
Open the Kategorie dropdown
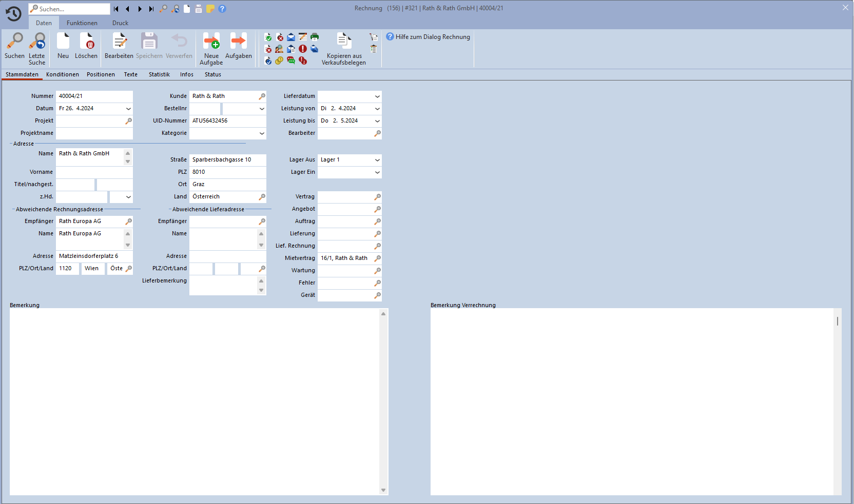(262, 133)
